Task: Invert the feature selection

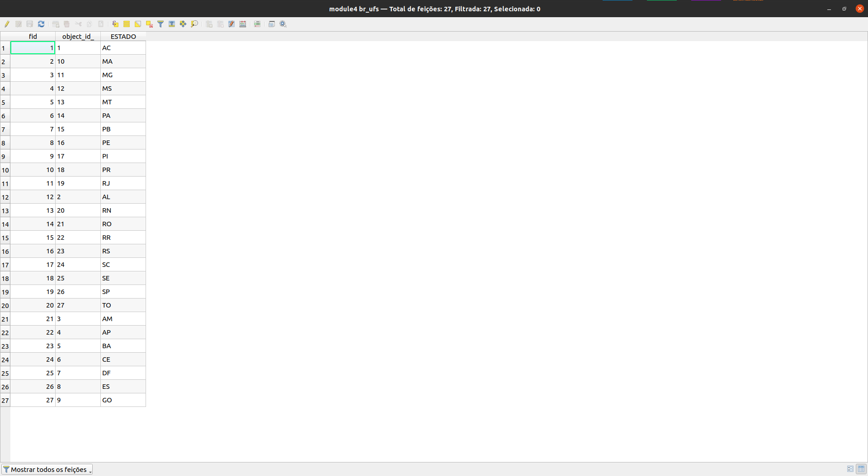Action: 138,24
